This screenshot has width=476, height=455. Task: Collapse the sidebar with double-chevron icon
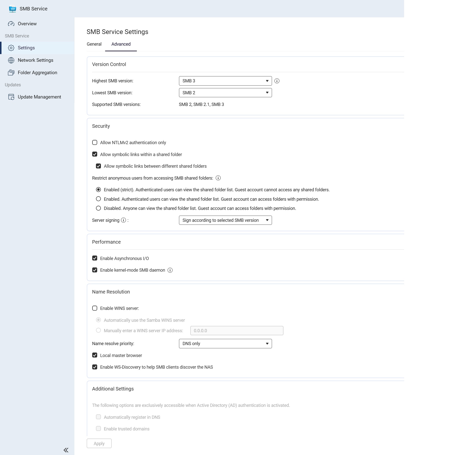66,450
